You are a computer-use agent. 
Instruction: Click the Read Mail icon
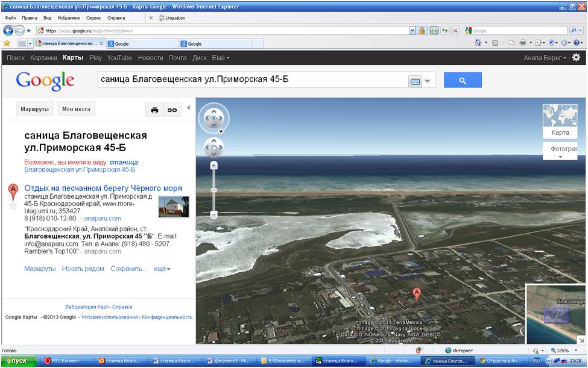pyautogui.click(x=511, y=43)
